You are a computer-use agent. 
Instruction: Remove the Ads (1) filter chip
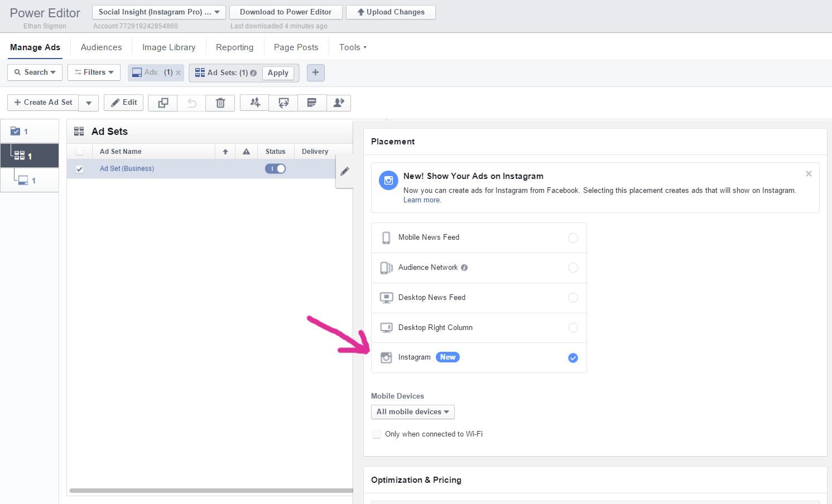click(179, 72)
